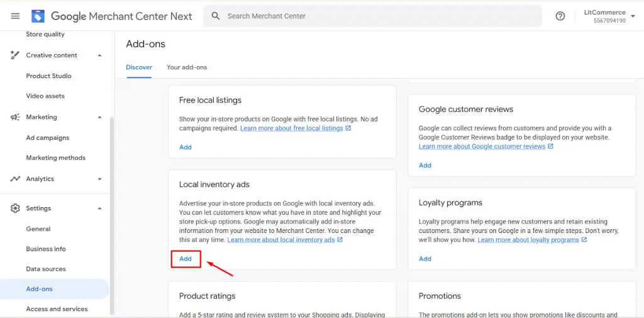
Task: Click external link icon after free local listings
Action: coord(348,128)
